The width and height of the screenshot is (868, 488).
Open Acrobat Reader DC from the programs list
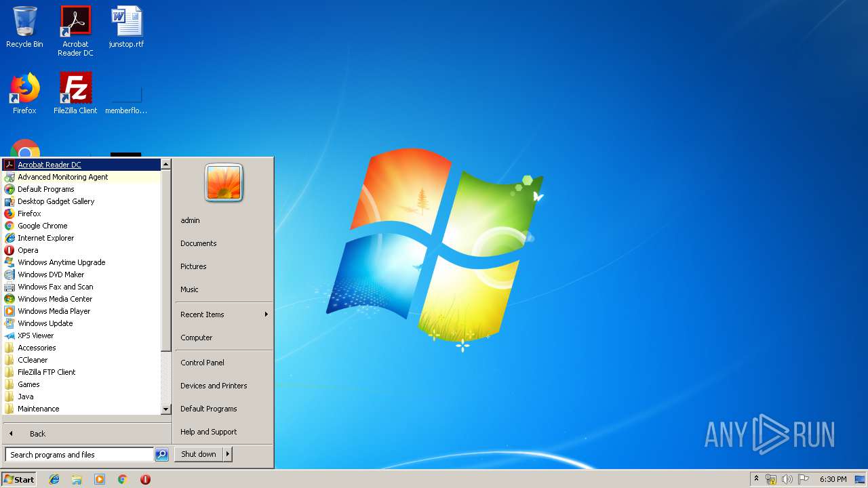coord(81,165)
